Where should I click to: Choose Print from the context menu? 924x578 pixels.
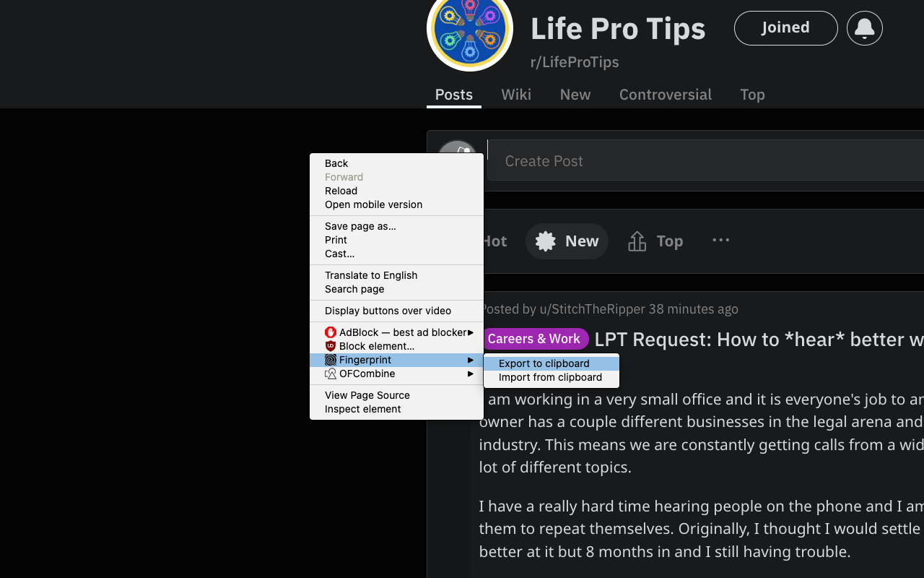396,240
